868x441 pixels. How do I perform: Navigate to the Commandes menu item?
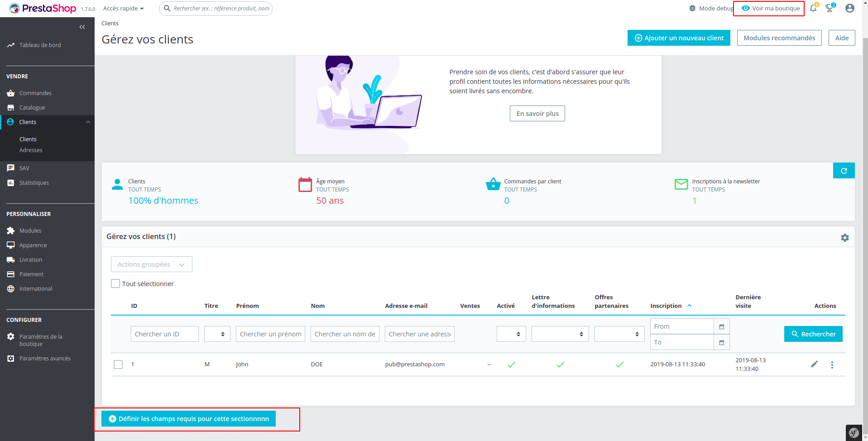click(35, 93)
